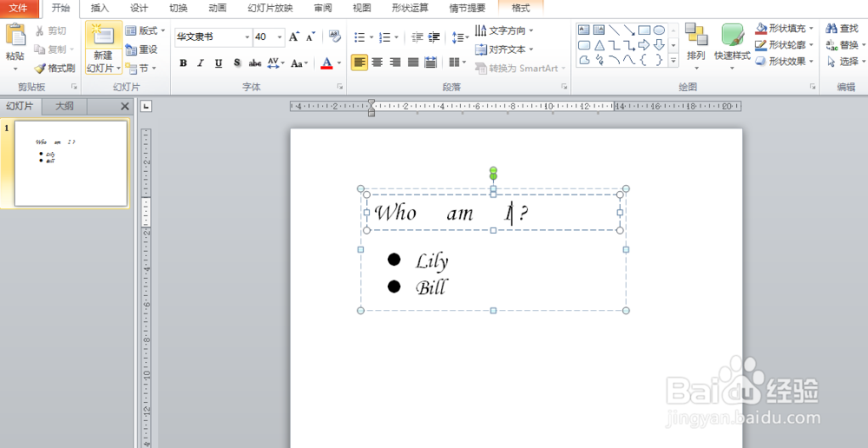
Task: Click the Format Painter (格式刷) brush
Action: click(55, 68)
